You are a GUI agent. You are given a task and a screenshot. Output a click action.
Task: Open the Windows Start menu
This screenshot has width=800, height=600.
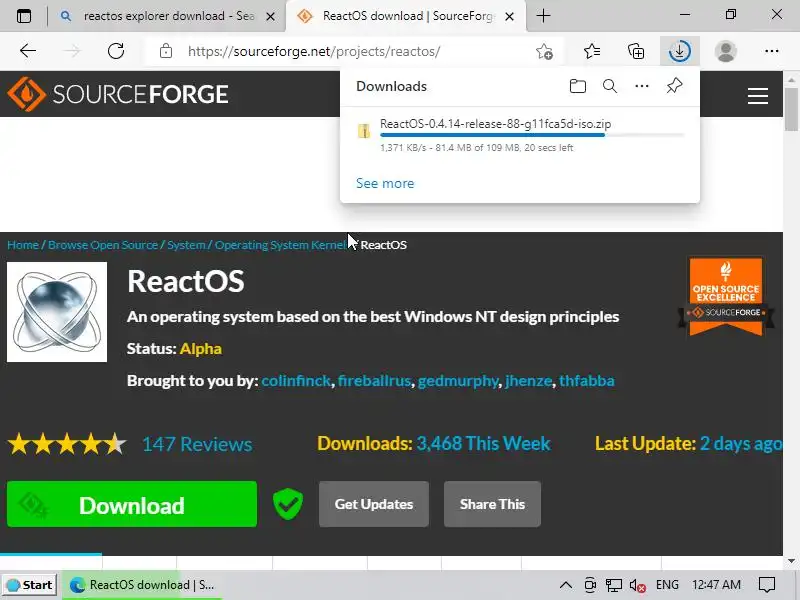pyautogui.click(x=30, y=585)
